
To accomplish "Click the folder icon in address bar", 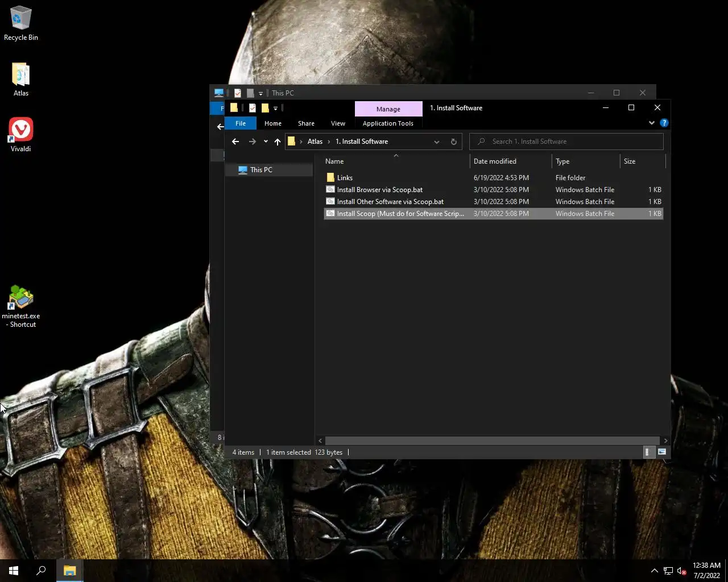I will pyautogui.click(x=291, y=142).
